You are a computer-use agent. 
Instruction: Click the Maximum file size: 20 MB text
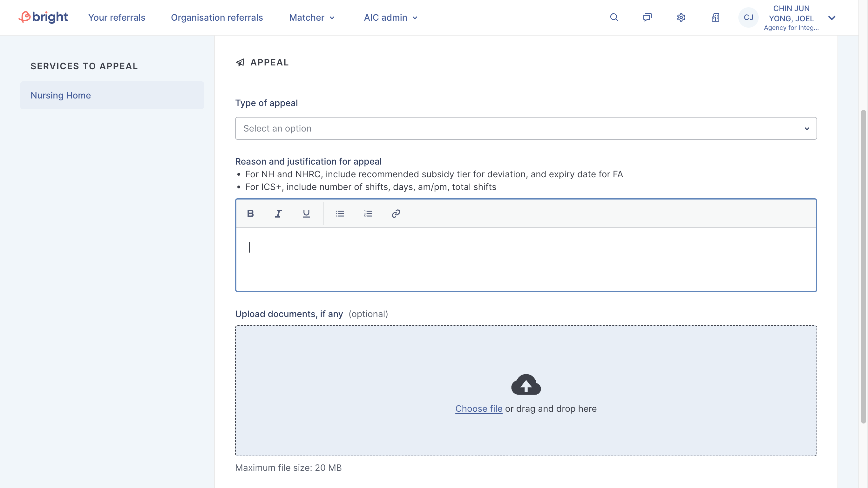[x=288, y=468]
